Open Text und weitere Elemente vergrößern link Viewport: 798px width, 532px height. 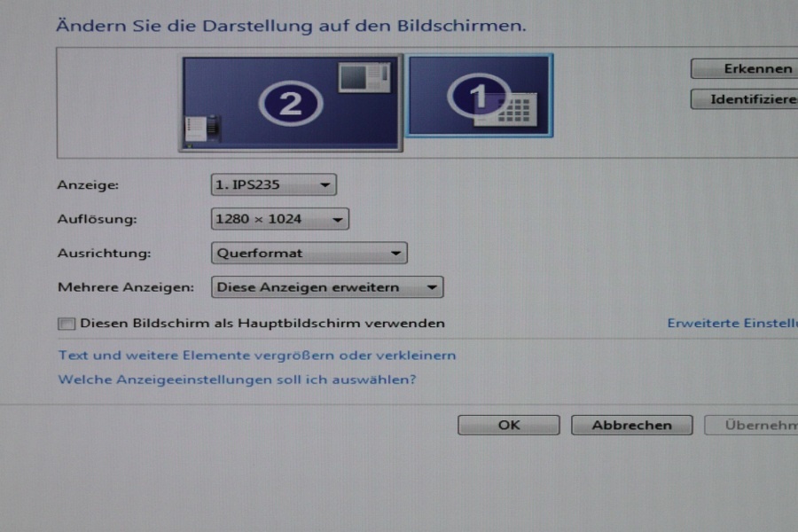257,356
